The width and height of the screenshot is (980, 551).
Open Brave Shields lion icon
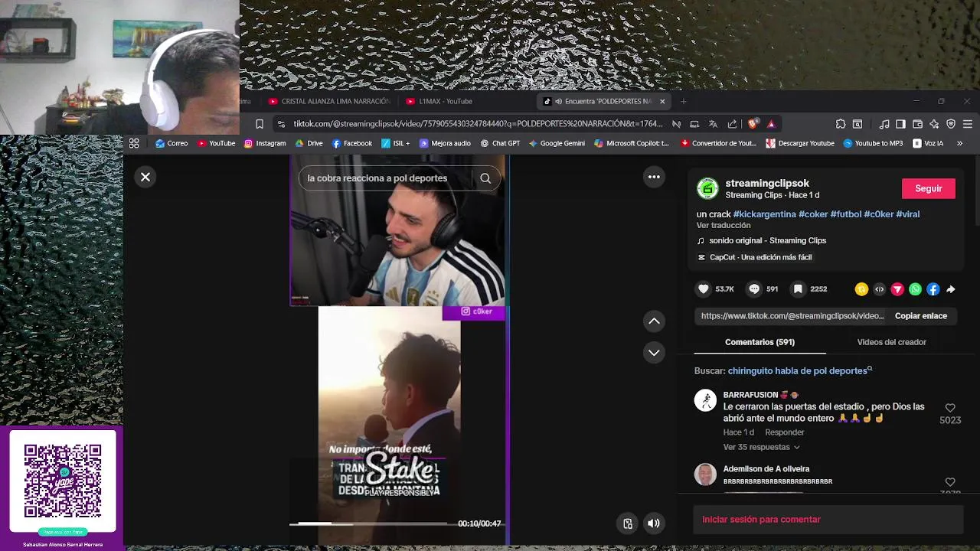(x=753, y=124)
